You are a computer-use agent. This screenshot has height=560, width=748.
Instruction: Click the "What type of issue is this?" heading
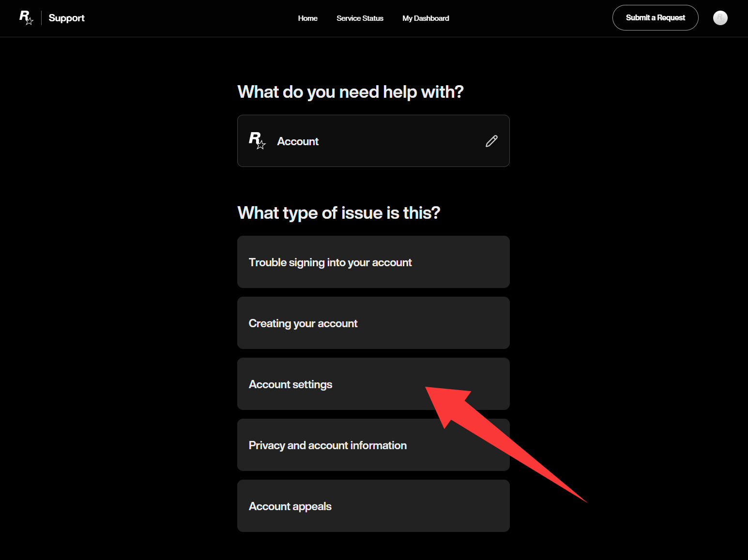pyautogui.click(x=338, y=212)
